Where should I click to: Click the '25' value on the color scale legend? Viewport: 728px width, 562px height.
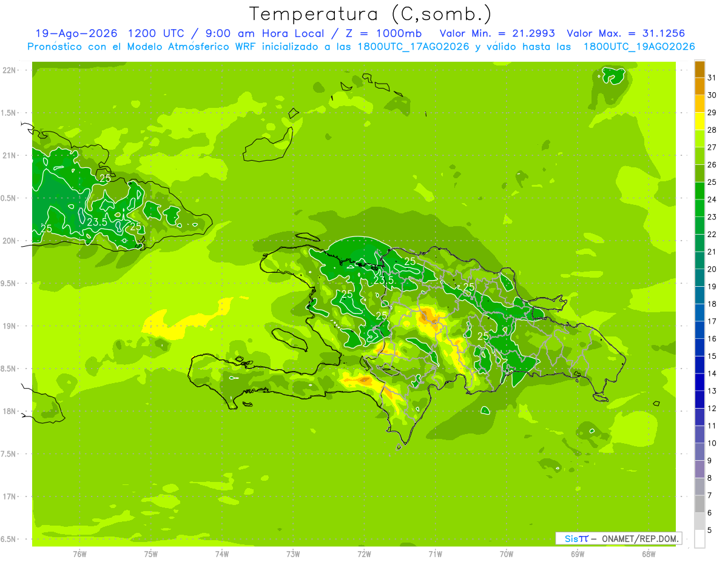coord(712,182)
